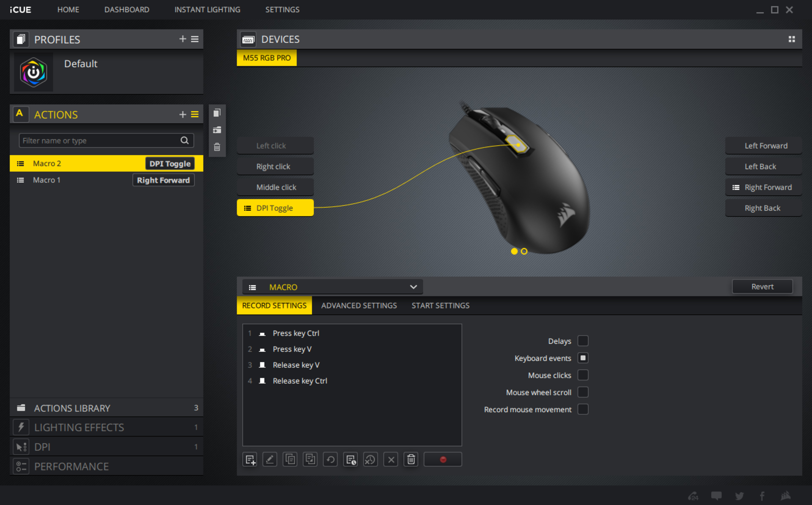Select the Right Back mouse button

pyautogui.click(x=763, y=208)
